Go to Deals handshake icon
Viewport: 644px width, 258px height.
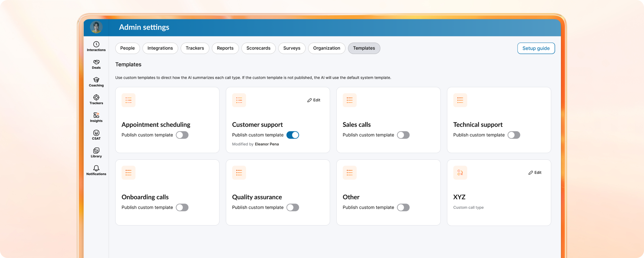[96, 64]
